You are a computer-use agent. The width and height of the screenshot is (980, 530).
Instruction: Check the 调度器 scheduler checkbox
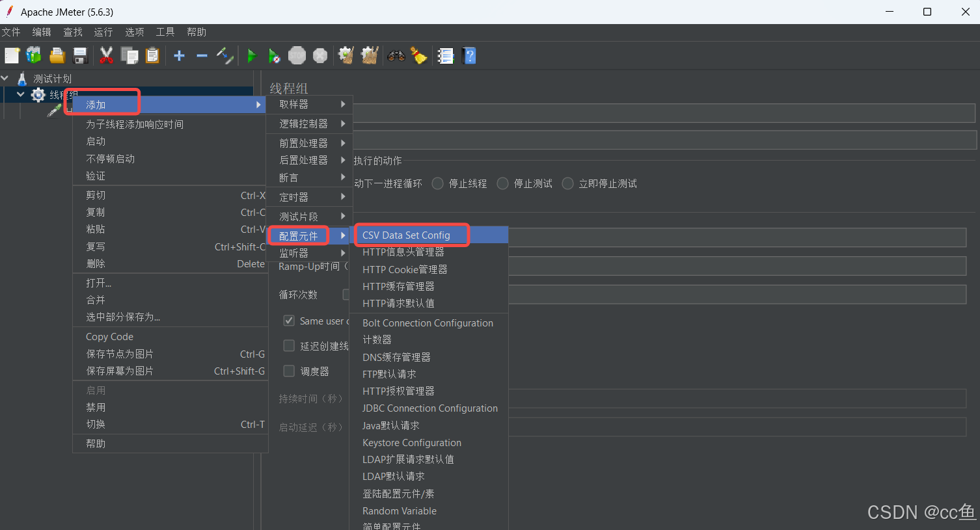289,371
